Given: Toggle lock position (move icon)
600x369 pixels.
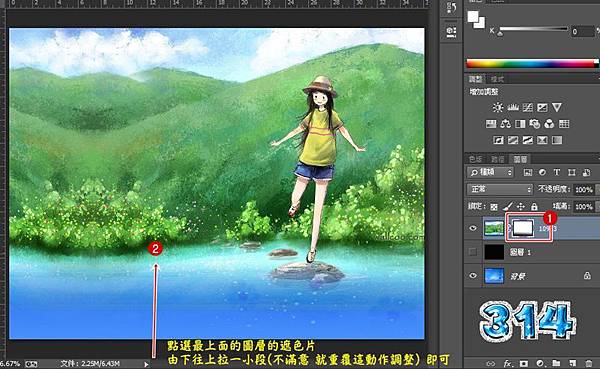Looking at the screenshot, I should tap(521, 207).
